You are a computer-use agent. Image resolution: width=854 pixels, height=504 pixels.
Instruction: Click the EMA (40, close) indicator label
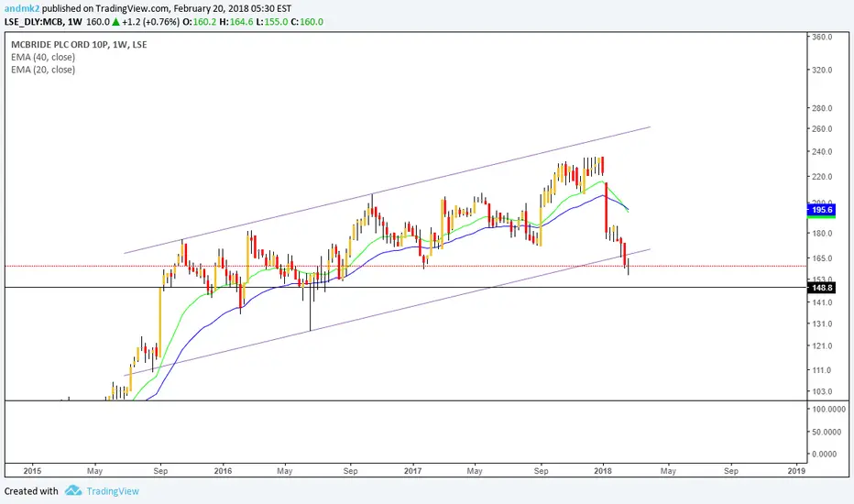pos(43,57)
